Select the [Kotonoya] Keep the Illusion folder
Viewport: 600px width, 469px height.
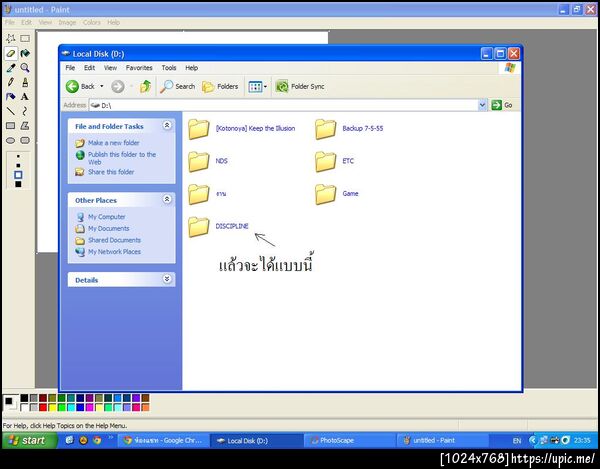[242, 129]
